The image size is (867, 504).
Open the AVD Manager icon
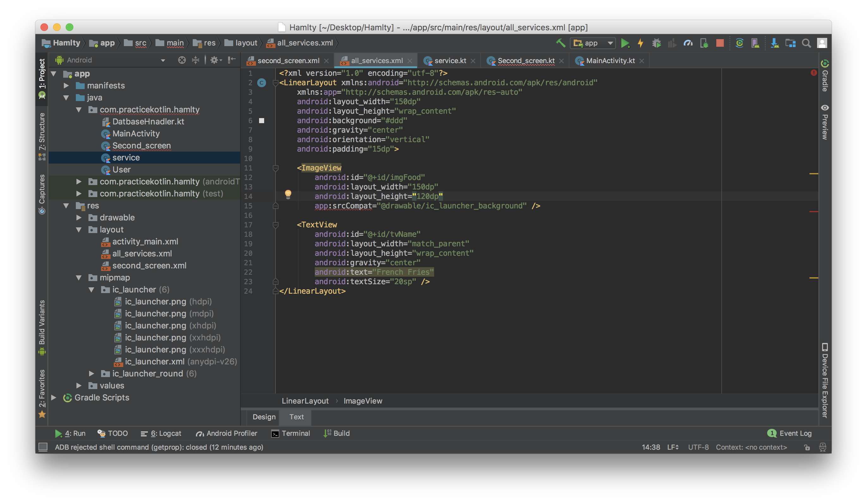coord(755,43)
